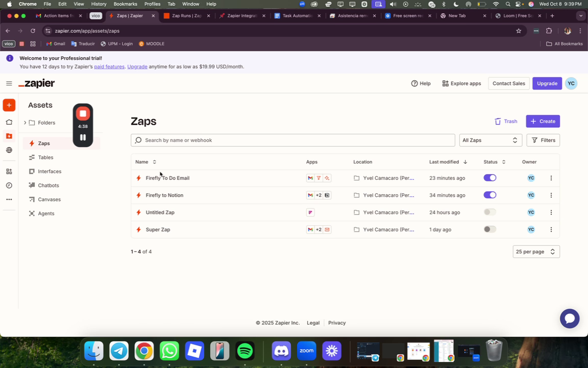Reload the page in Chrome
The height and width of the screenshot is (368, 588).
tap(33, 31)
